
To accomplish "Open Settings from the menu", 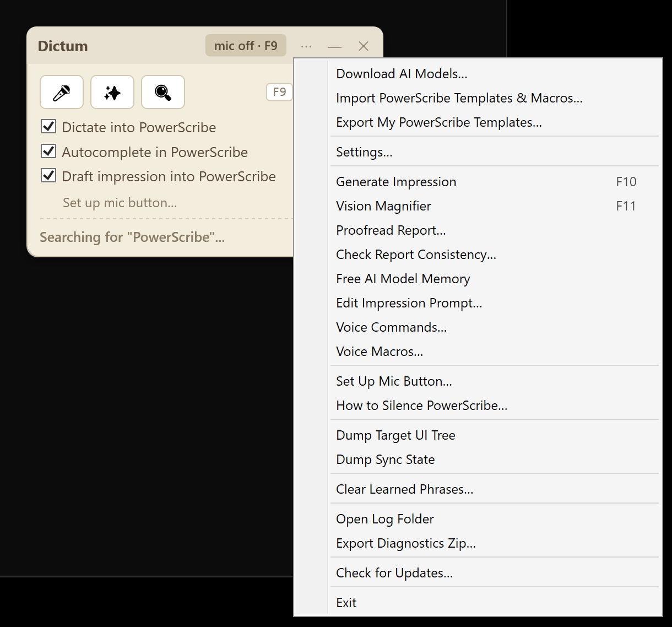I will (x=495, y=152).
